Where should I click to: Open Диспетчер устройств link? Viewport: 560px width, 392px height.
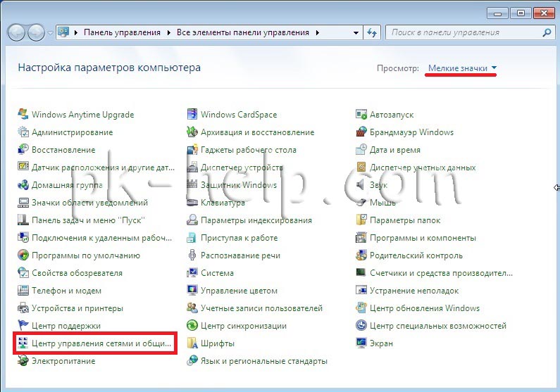[x=242, y=167]
